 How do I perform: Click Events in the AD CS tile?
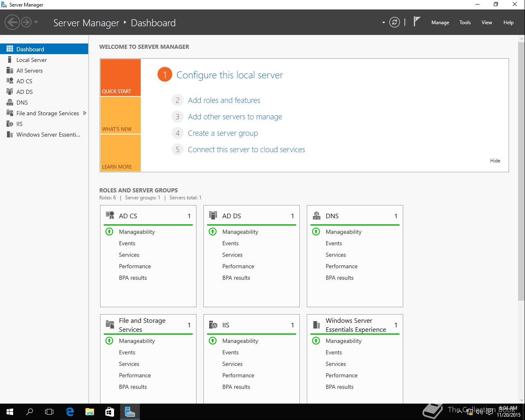(x=127, y=243)
